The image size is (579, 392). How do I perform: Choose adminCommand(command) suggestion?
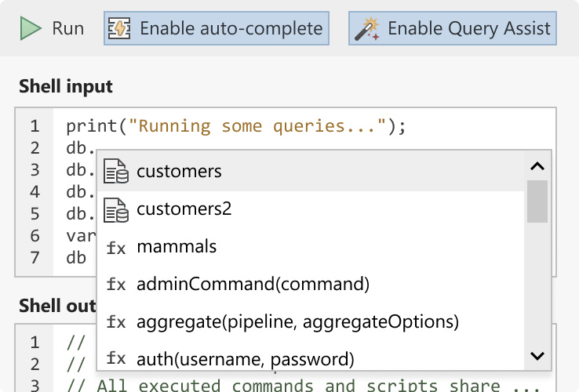pos(311,285)
